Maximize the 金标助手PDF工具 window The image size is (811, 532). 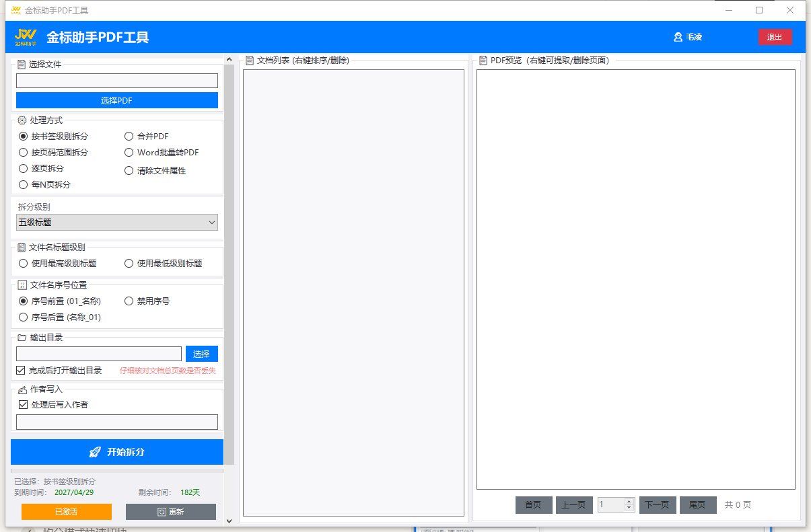[759, 10]
